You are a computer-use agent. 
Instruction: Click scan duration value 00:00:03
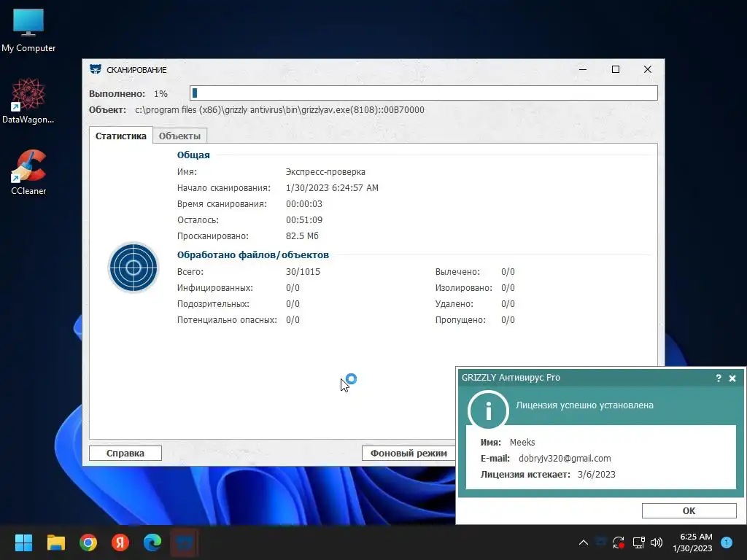304,204
